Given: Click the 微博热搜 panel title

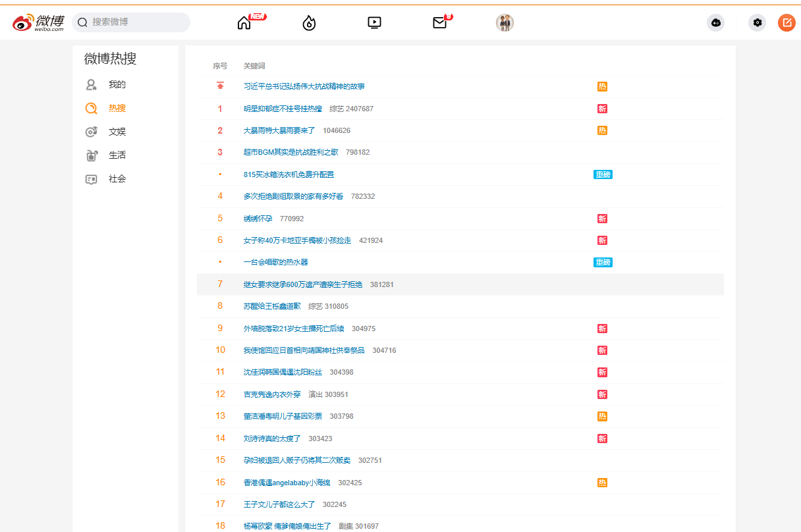Looking at the screenshot, I should pyautogui.click(x=111, y=59).
